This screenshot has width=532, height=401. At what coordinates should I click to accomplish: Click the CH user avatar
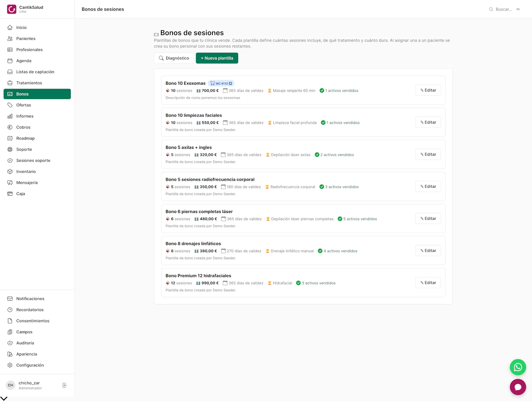click(11, 385)
